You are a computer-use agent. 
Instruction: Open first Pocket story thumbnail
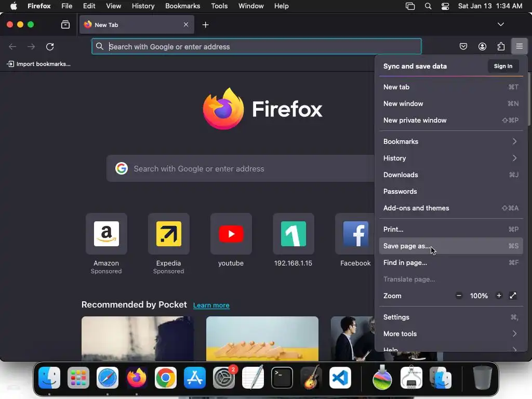(137, 338)
